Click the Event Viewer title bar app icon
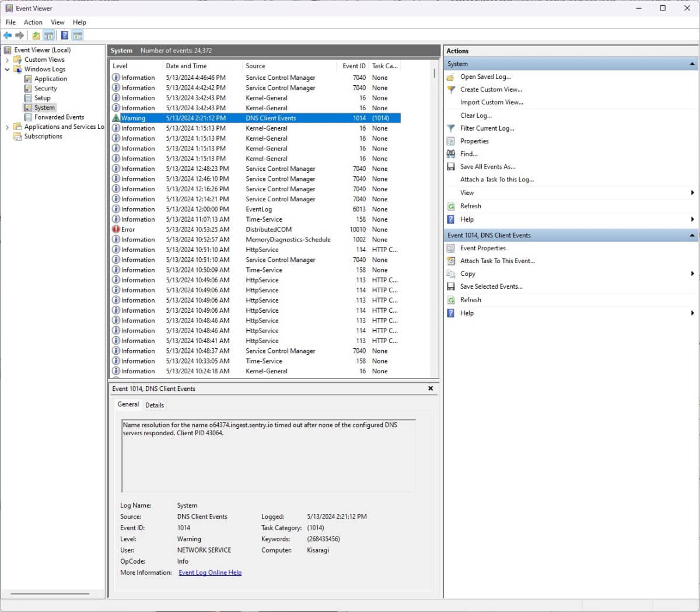The height and width of the screenshot is (612, 700). click(9, 8)
